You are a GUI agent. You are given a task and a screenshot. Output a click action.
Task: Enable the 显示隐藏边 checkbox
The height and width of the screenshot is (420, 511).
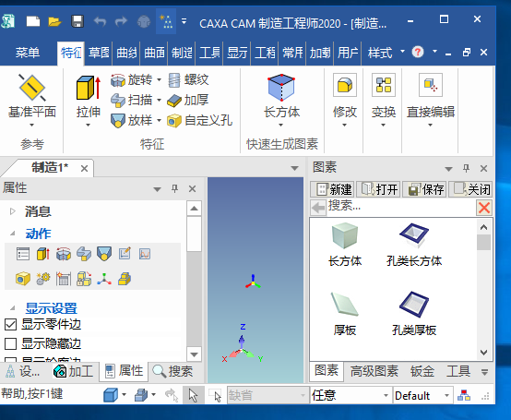click(10, 343)
